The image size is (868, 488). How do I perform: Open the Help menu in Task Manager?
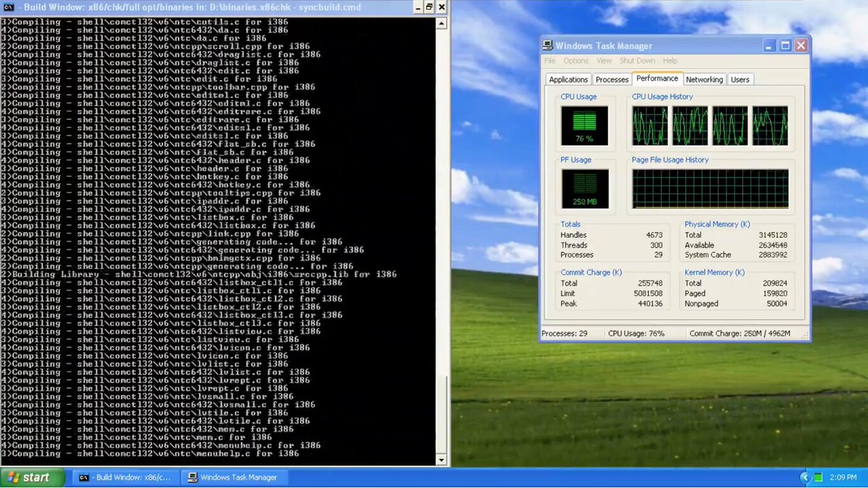coord(670,61)
